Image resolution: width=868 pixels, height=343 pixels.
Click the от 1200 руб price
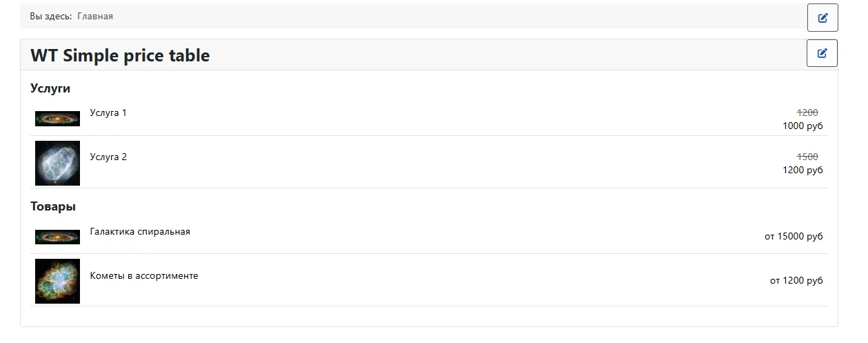pyautogui.click(x=796, y=281)
